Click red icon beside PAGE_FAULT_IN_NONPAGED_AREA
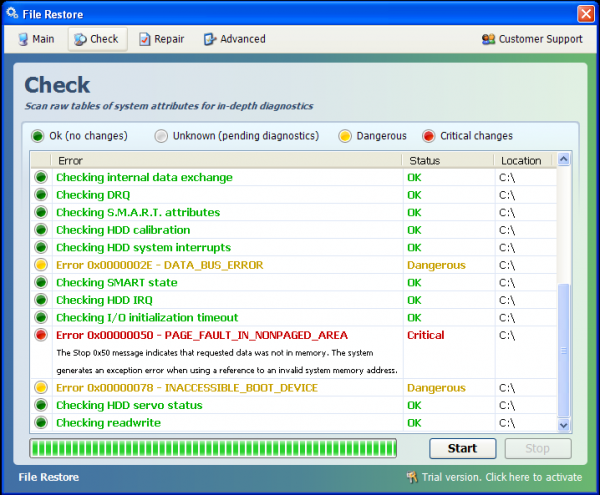Image resolution: width=600 pixels, height=495 pixels. (x=41, y=335)
